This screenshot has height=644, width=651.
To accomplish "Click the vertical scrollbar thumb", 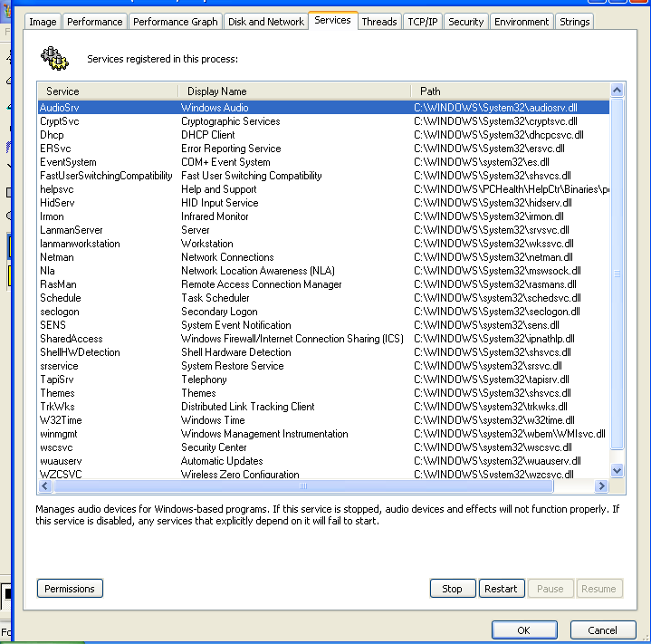I will (617, 274).
